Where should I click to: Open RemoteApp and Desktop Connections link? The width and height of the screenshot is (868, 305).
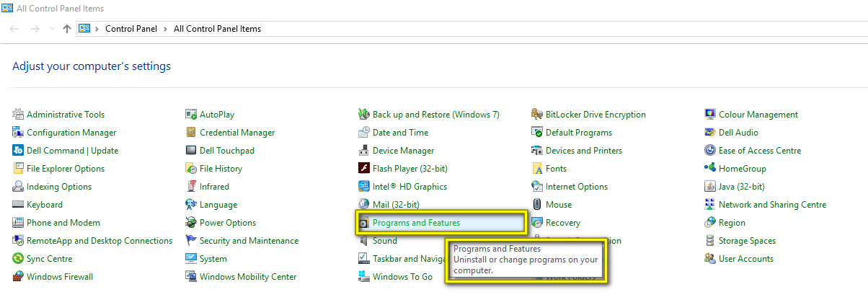click(99, 241)
